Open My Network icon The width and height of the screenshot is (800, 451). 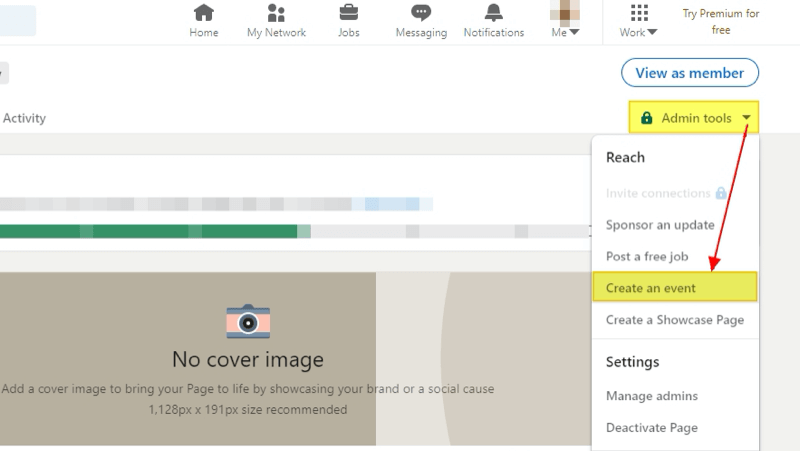click(276, 13)
